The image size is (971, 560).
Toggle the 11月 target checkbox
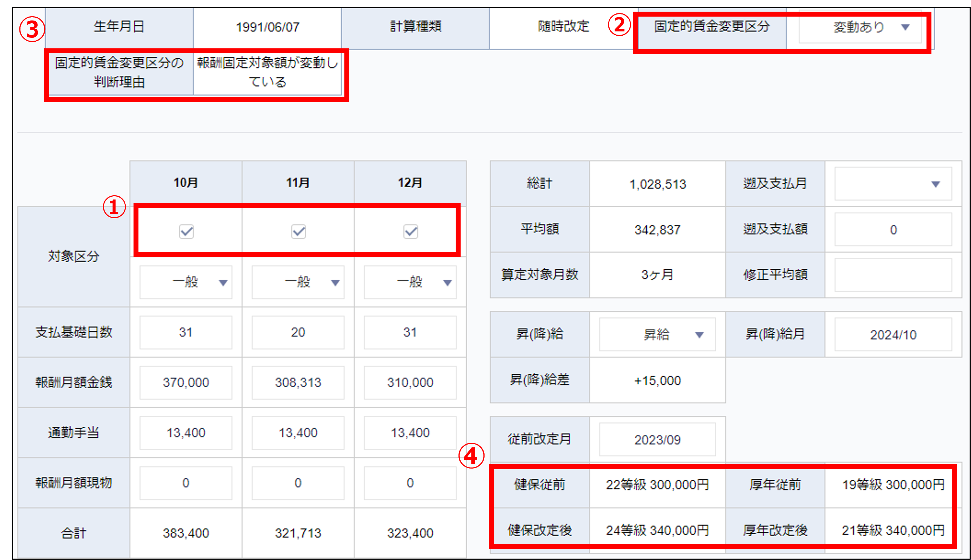298,232
